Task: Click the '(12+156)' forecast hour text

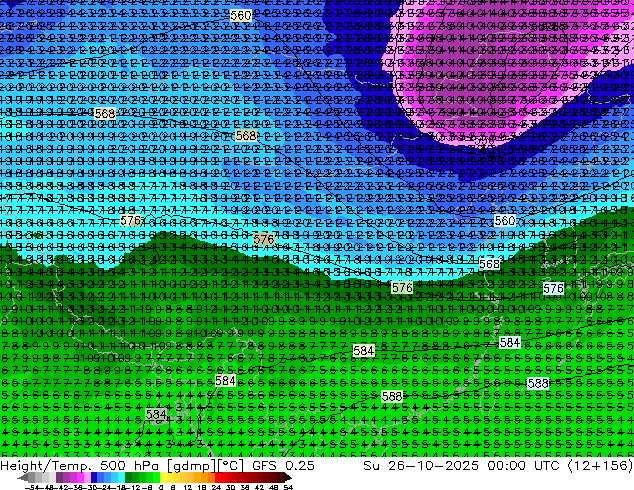Action: coord(600,466)
